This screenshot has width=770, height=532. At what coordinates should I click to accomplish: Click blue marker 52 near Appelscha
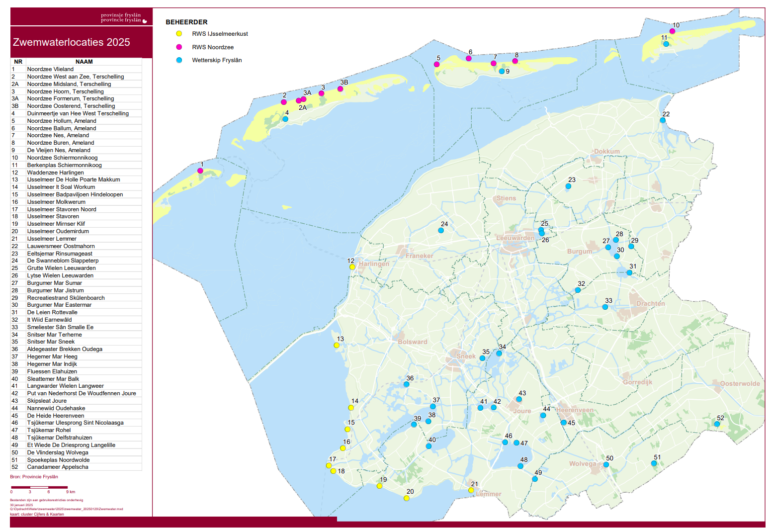pos(717,424)
